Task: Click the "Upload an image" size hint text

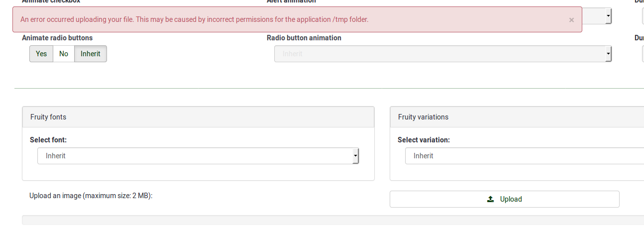Action: click(91, 196)
